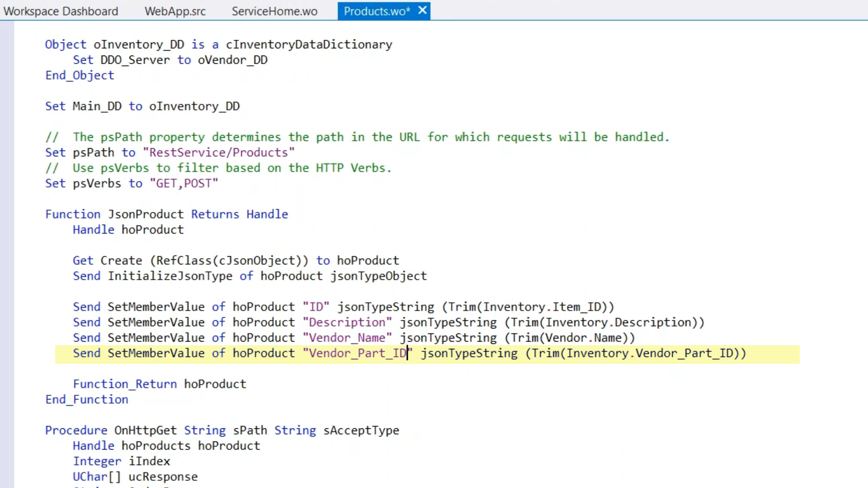Viewport: 868px width, 488px height.
Task: Click the JsonProduct function name
Action: pos(146,214)
